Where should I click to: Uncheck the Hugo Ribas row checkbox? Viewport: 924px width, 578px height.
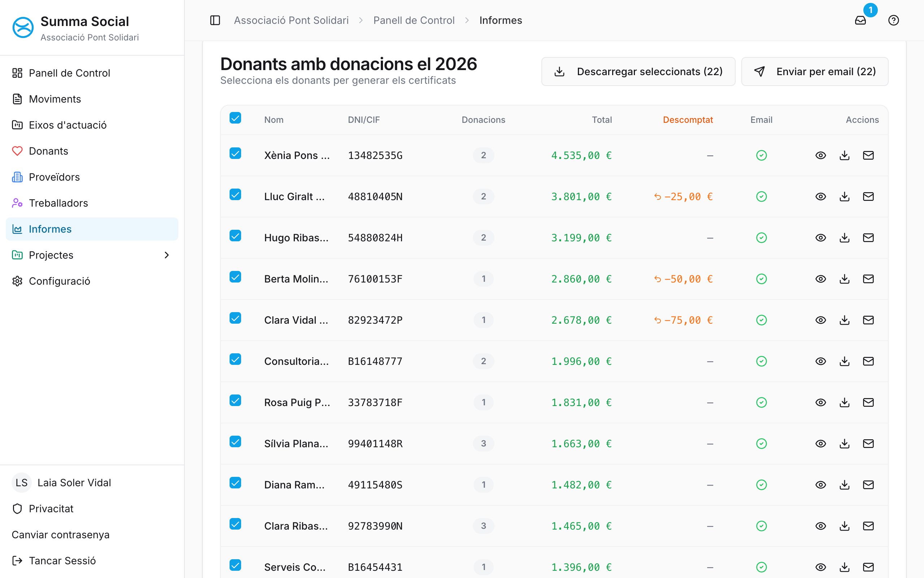tap(235, 236)
